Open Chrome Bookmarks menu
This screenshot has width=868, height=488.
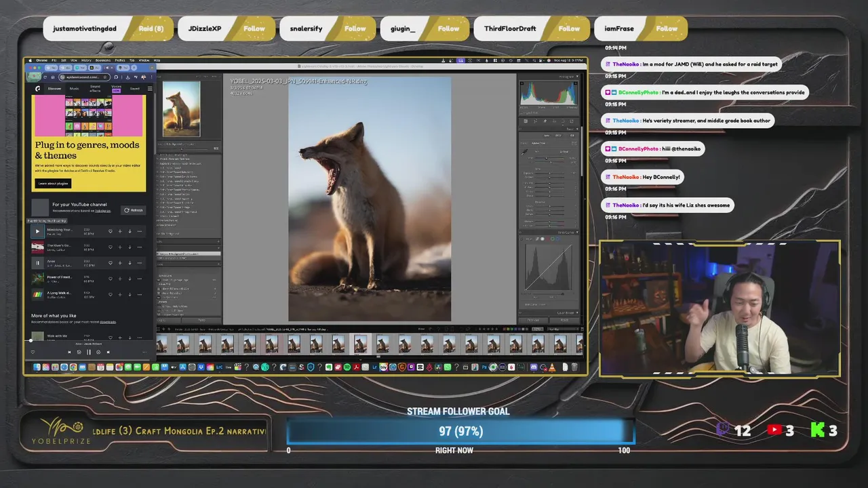[x=102, y=60]
